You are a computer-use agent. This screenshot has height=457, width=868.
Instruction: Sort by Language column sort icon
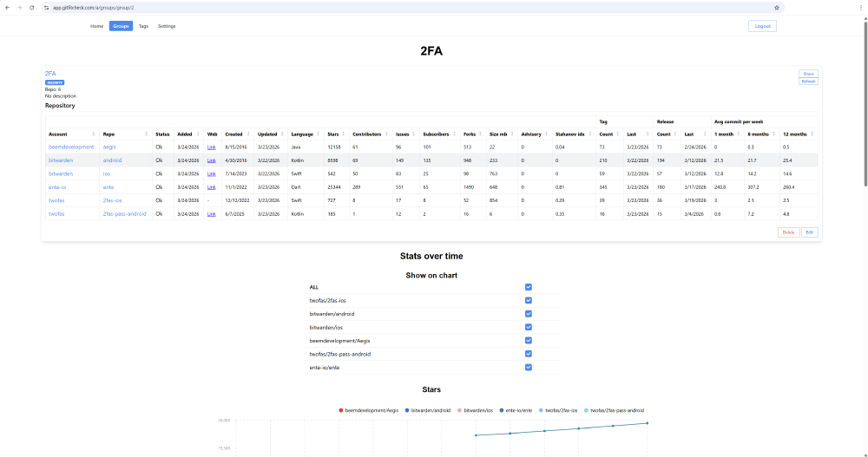pos(319,134)
